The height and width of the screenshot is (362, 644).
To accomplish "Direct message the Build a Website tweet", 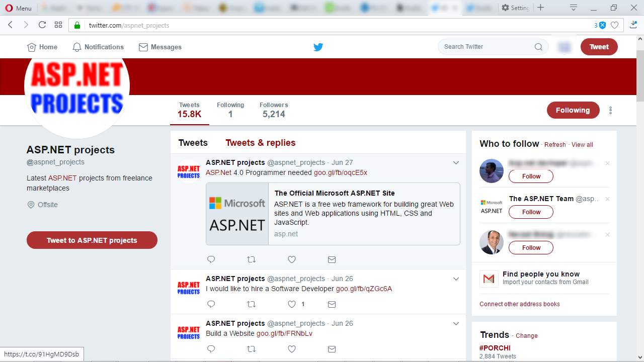I will point(332,349).
